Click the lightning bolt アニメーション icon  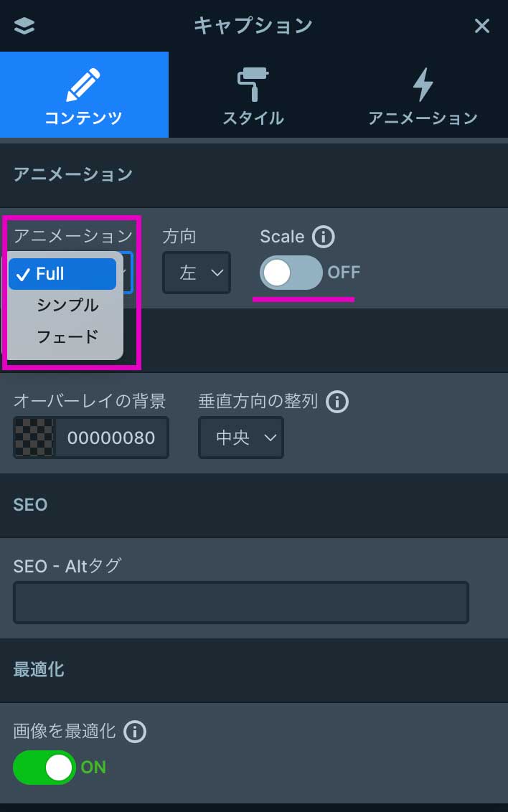click(x=423, y=85)
